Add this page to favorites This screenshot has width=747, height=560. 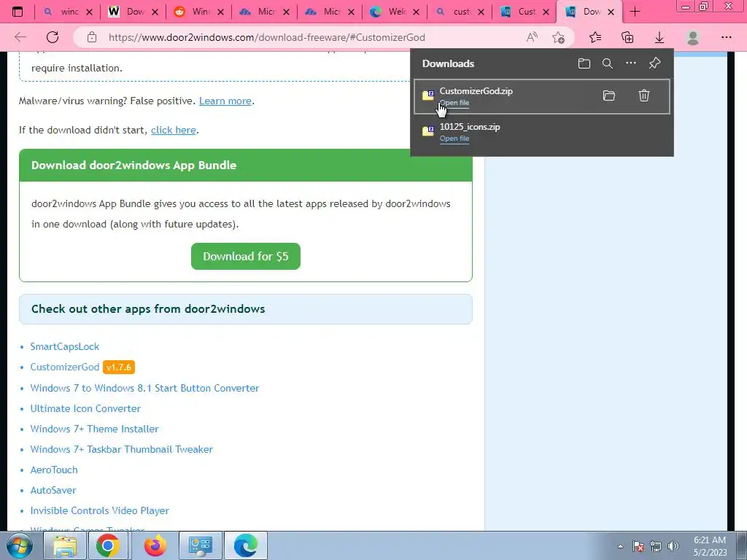558,37
